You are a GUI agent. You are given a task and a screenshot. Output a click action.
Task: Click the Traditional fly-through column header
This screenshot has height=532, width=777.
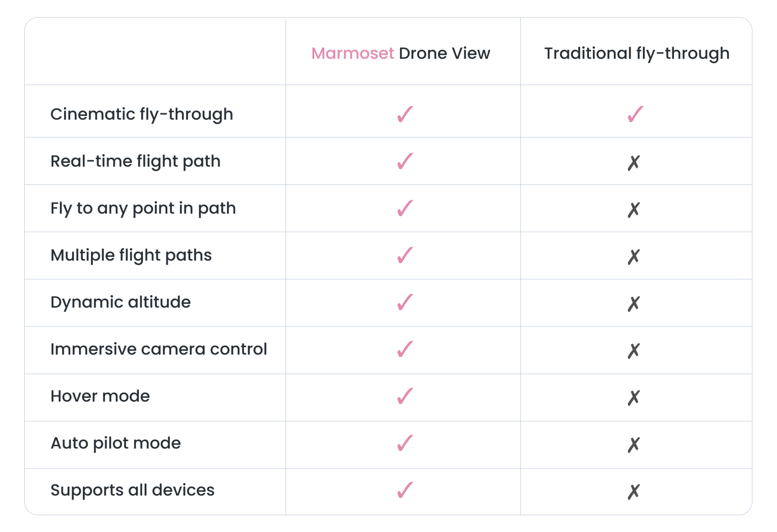point(636,53)
